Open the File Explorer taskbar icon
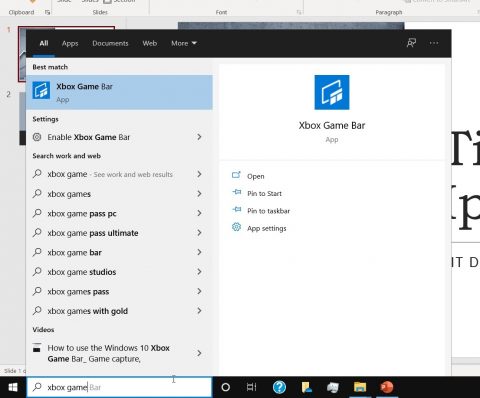The height and width of the screenshot is (398, 480). pos(360,387)
